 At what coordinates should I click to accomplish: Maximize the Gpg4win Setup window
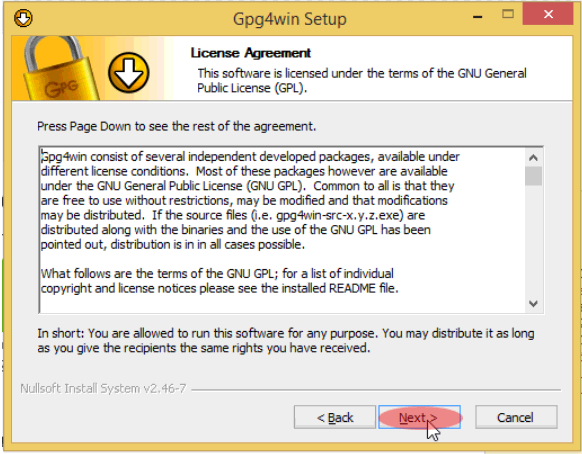tap(508, 14)
